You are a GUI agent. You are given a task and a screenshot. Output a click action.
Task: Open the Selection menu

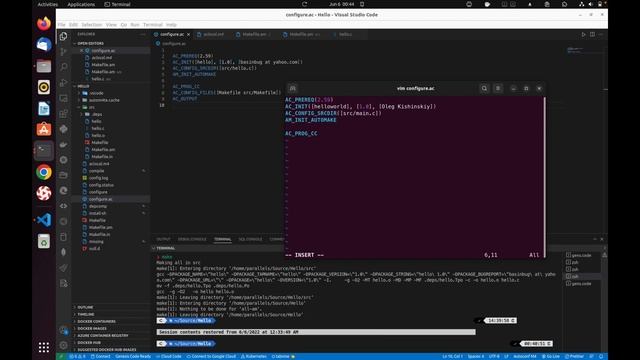pos(91,24)
